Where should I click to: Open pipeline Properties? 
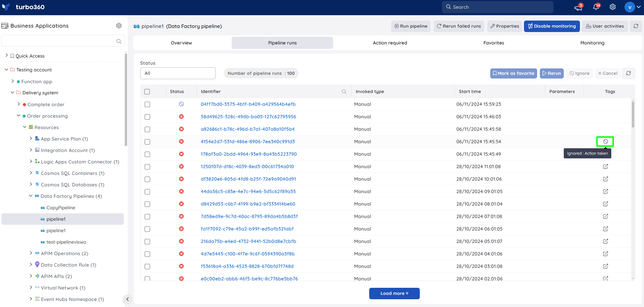click(x=505, y=26)
